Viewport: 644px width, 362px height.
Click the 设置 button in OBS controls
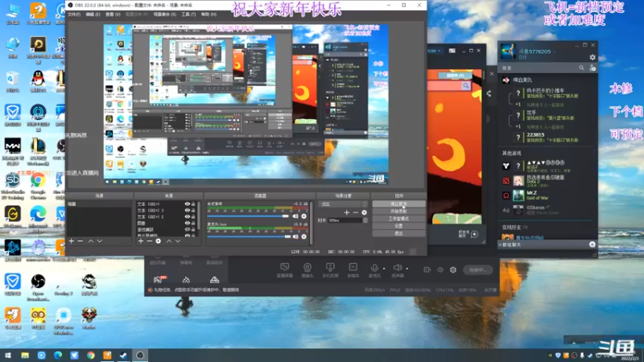(x=398, y=226)
